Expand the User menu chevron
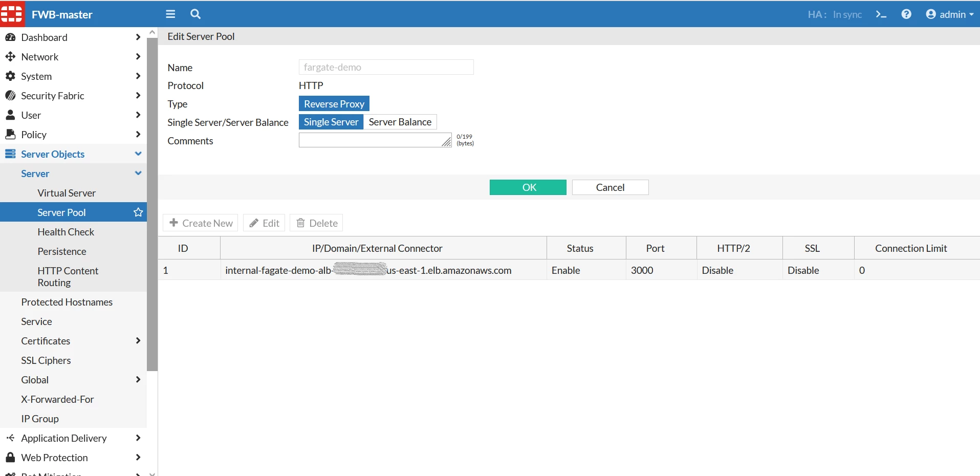The width and height of the screenshot is (980, 476). (138, 115)
